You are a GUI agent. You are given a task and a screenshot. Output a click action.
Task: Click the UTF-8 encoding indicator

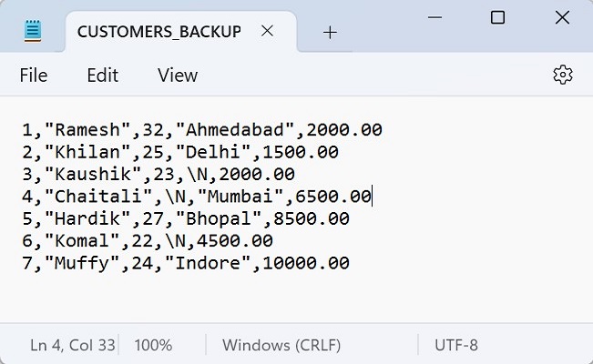[x=457, y=346]
